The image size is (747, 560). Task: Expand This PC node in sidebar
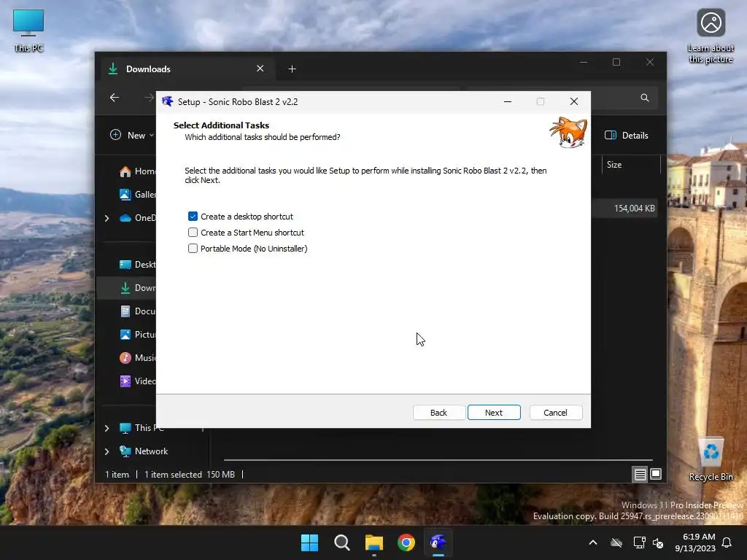click(107, 428)
